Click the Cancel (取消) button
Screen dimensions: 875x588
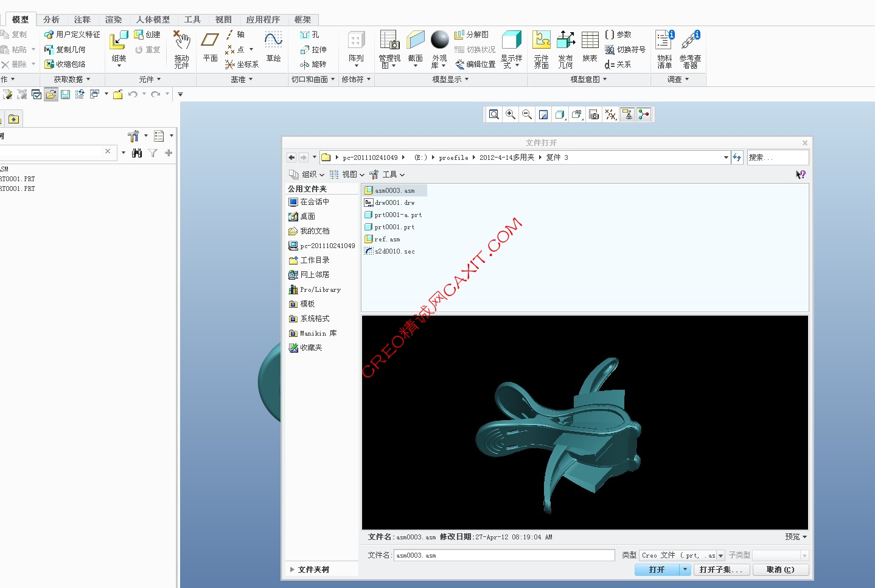tap(781, 570)
